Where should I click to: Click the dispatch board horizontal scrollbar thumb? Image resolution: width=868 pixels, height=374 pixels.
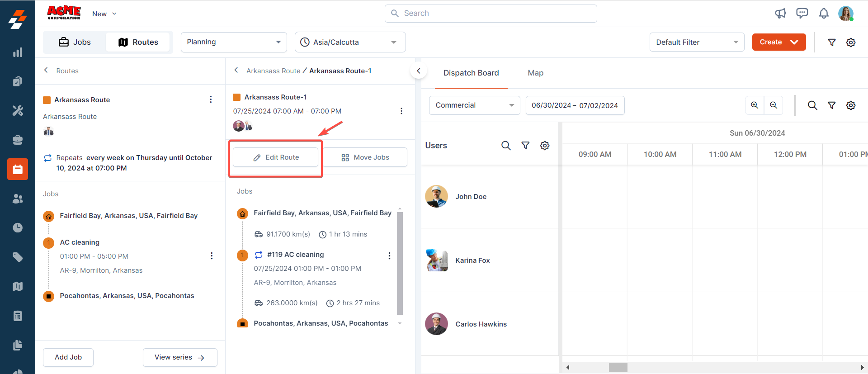(618, 367)
